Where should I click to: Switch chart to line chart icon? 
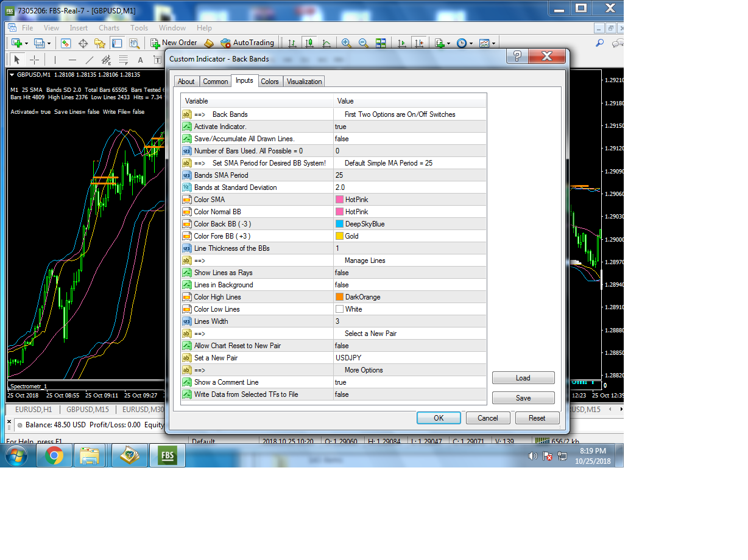coord(326,43)
